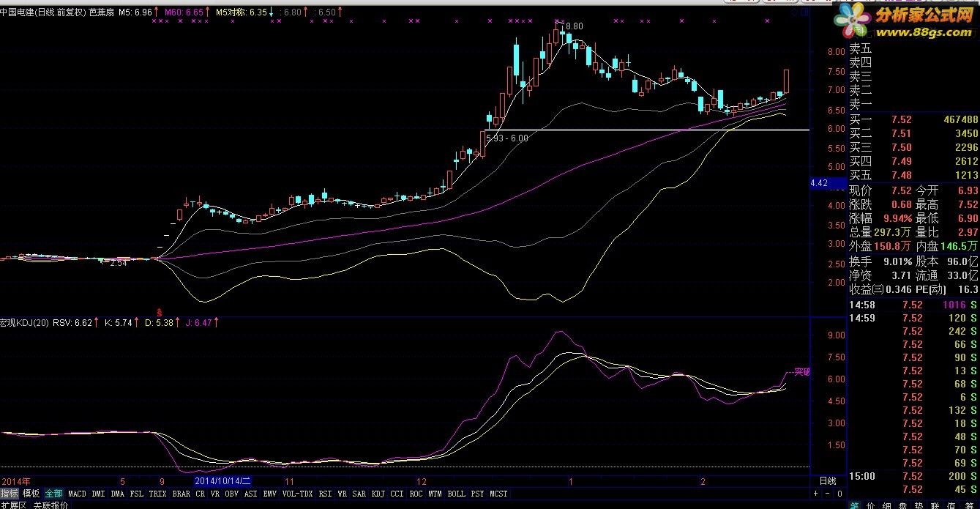Screen dimensions: 980x509
Task: Select the 盘 tab in trade panel
Action: pyautogui.click(x=902, y=505)
